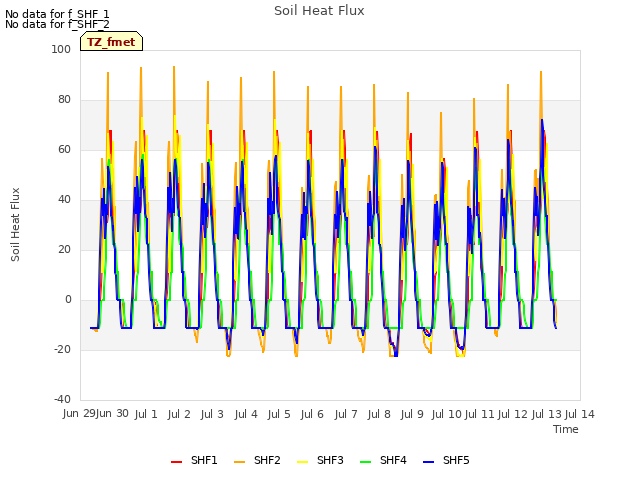Screen dimensions: 640x480
Task: Click the blue SHF5 legend swatch
Action: [x=428, y=462]
